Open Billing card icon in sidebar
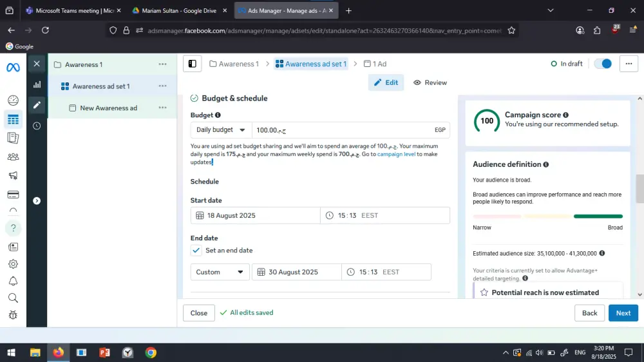This screenshot has width=644, height=362. tap(13, 195)
